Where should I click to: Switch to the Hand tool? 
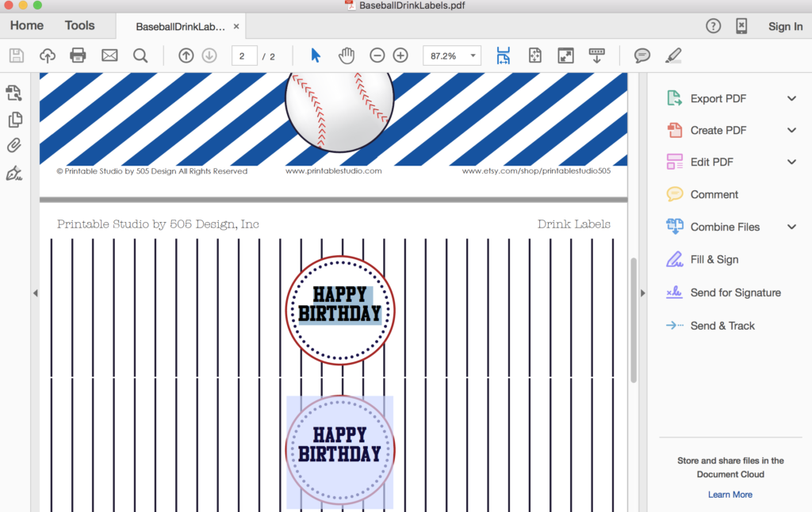click(347, 55)
